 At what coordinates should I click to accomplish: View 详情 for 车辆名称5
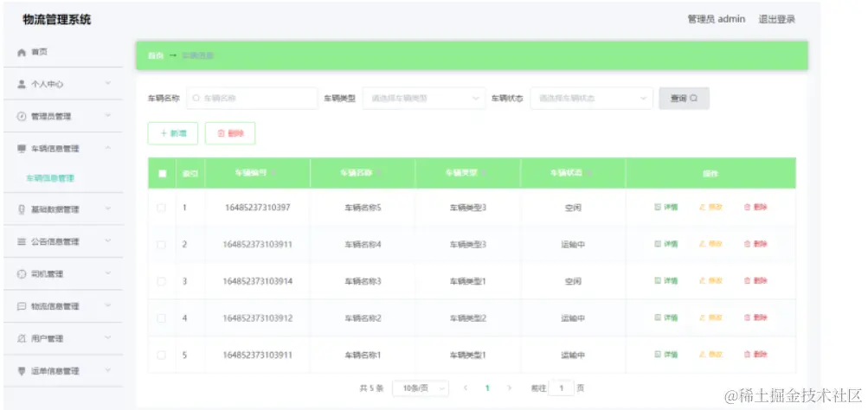click(x=666, y=208)
